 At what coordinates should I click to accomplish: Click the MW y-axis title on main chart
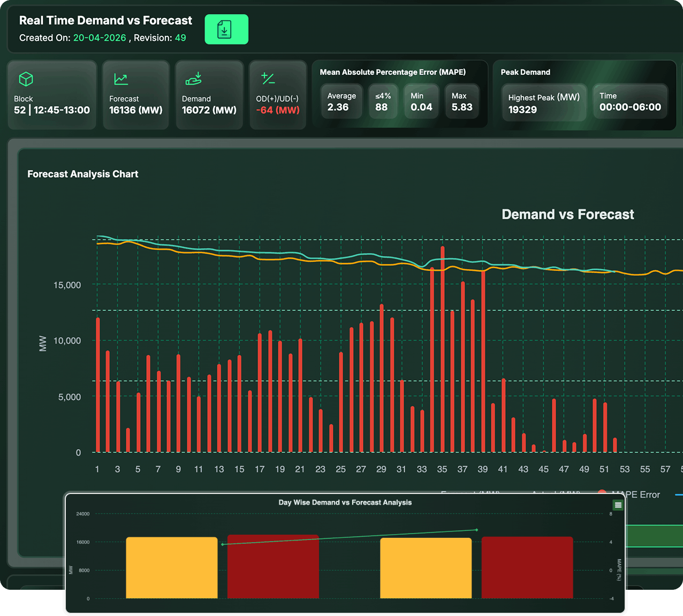point(43,344)
